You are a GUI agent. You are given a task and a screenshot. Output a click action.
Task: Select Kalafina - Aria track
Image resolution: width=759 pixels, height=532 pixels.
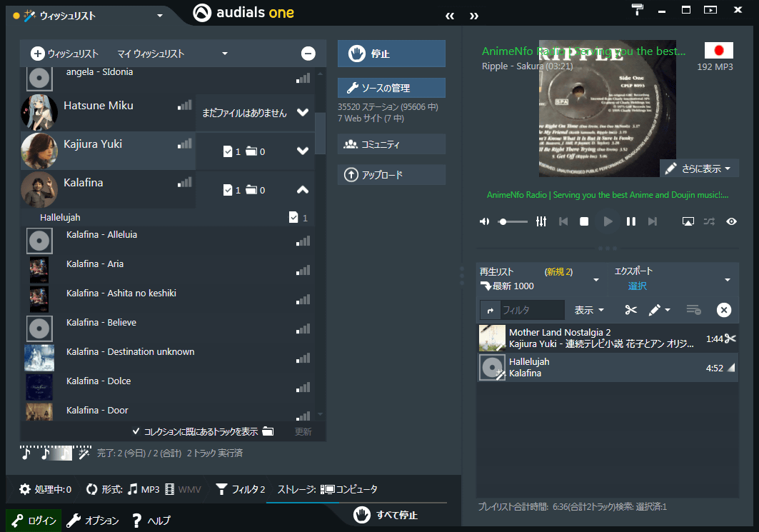click(168, 270)
